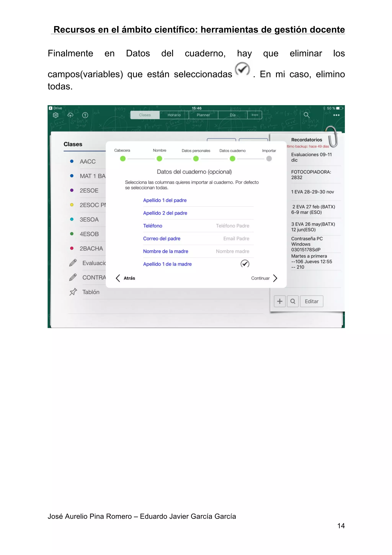Viewport: 392px width, 555px height.
Task: Click the search magnifier in top bar
Action: (306, 115)
